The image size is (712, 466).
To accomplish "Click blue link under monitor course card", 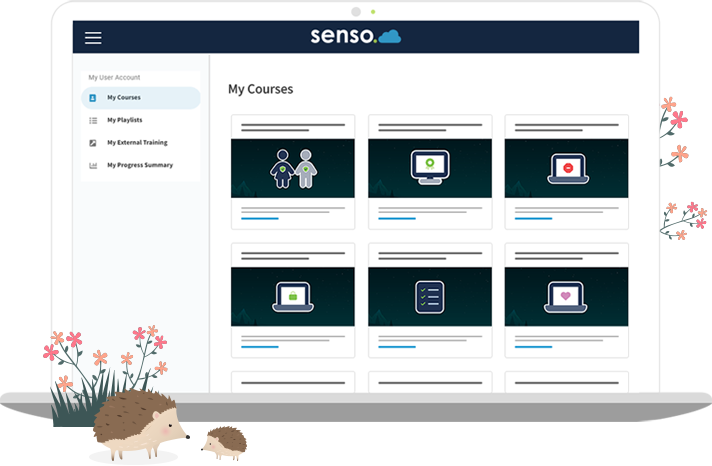I will point(397,218).
